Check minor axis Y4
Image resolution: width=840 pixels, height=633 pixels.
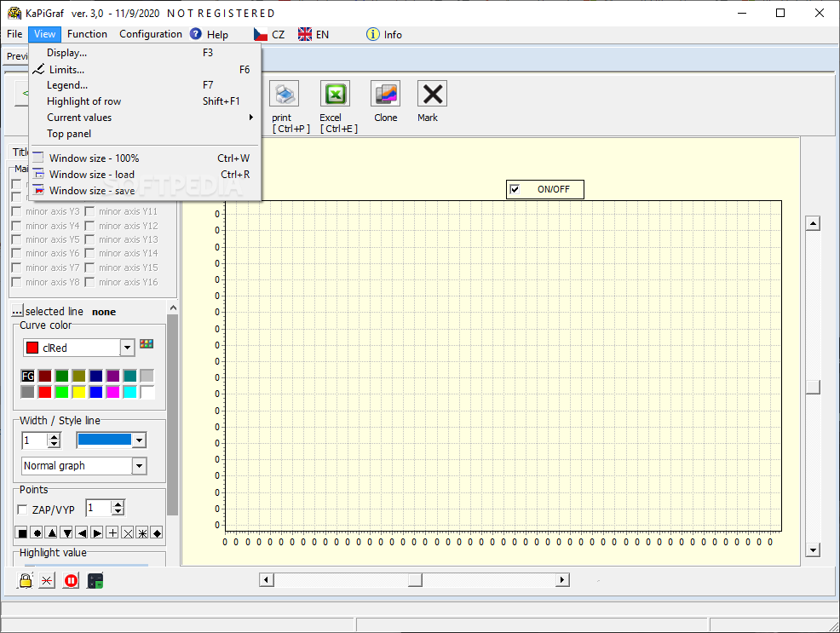click(16, 226)
